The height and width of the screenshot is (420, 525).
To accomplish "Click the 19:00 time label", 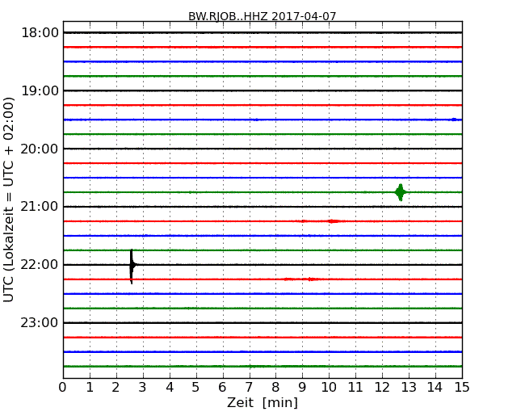I will [x=40, y=90].
